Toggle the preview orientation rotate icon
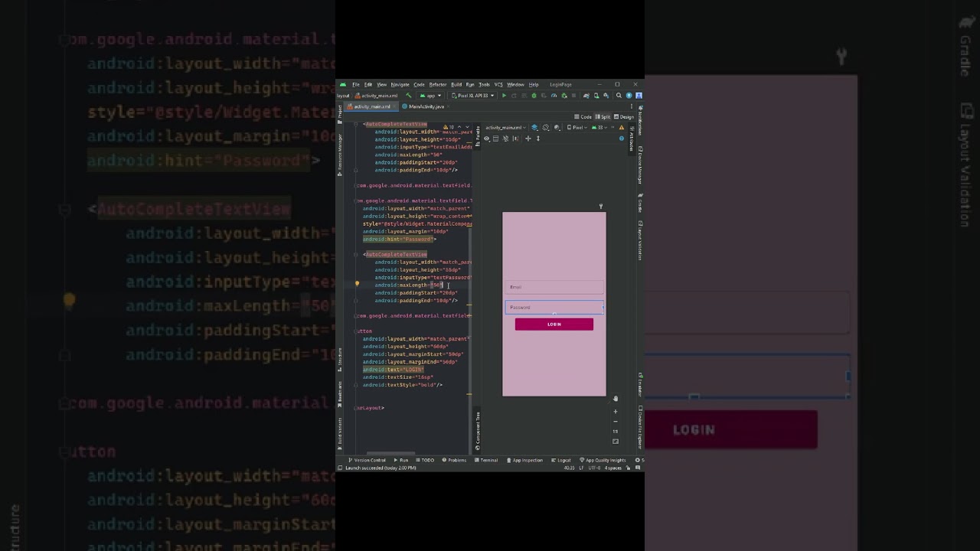 click(x=545, y=127)
